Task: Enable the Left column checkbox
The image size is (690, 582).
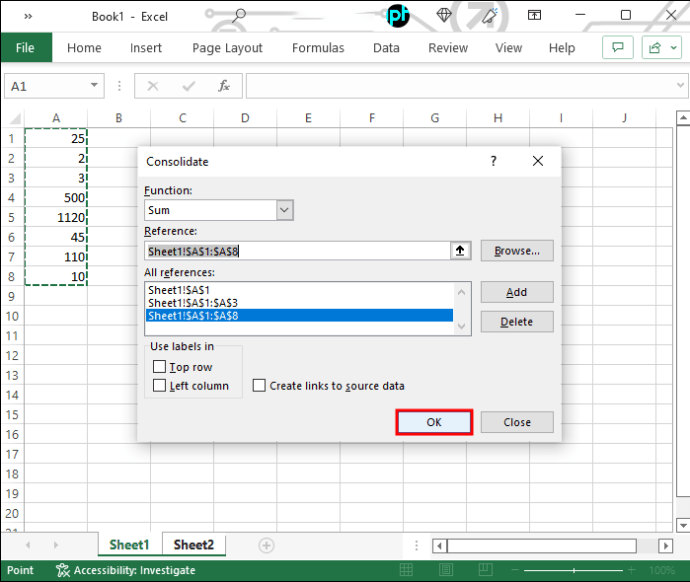Action: pos(159,385)
